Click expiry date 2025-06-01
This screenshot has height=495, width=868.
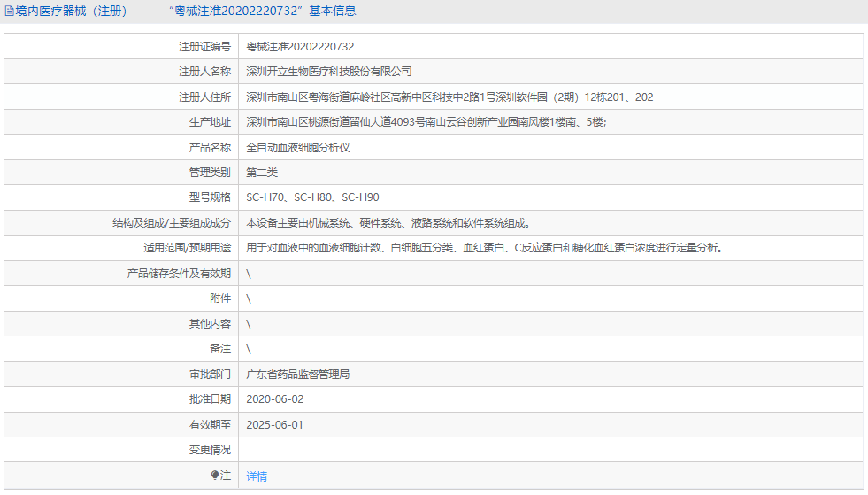click(274, 425)
